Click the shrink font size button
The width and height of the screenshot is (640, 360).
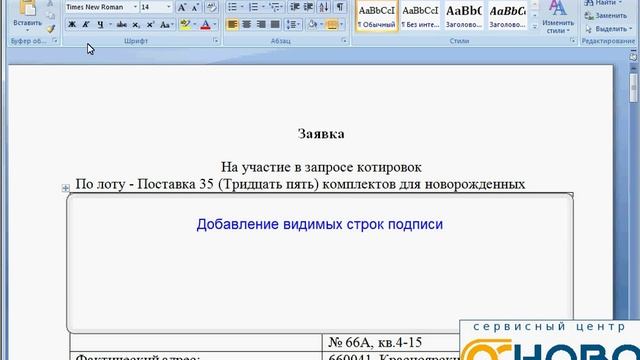pyautogui.click(x=196, y=7)
